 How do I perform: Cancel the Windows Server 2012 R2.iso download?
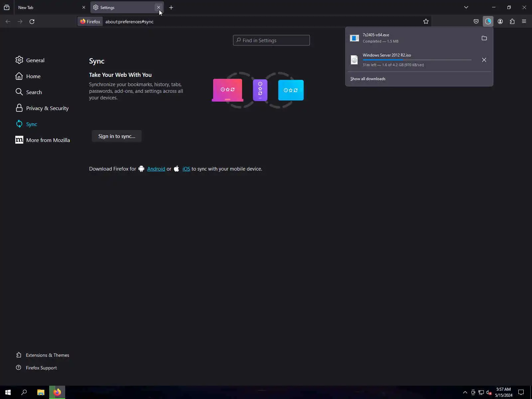point(484,60)
